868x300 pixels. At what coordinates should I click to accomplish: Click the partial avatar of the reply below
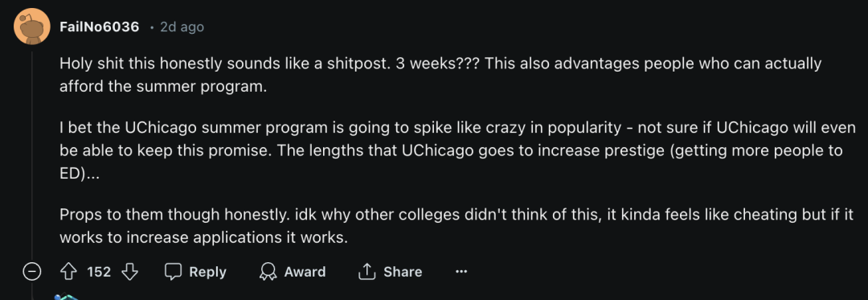coord(65,297)
